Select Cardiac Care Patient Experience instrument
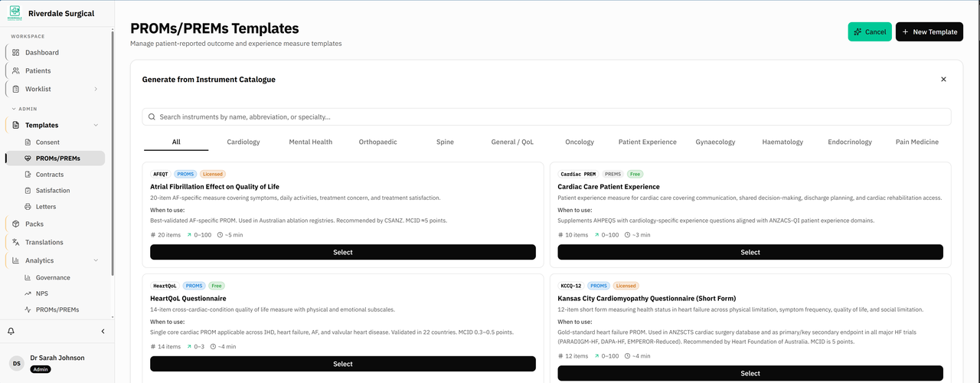This screenshot has height=383, width=980. click(750, 252)
